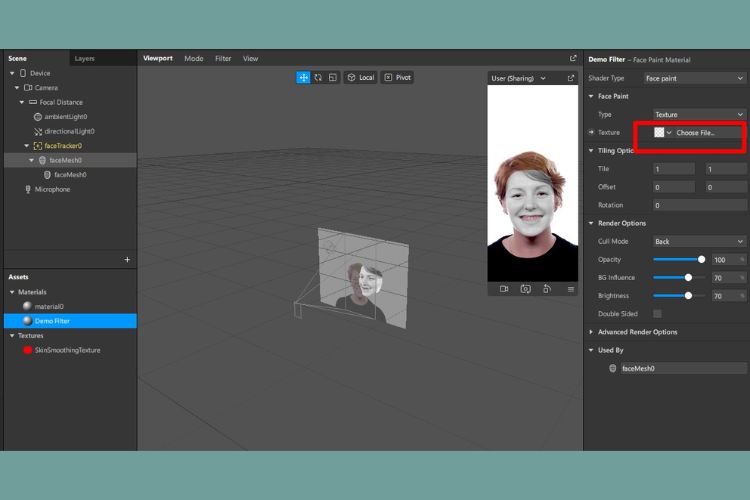The image size is (750, 500).
Task: Select the Move (translate) tool in viewport
Action: point(303,78)
